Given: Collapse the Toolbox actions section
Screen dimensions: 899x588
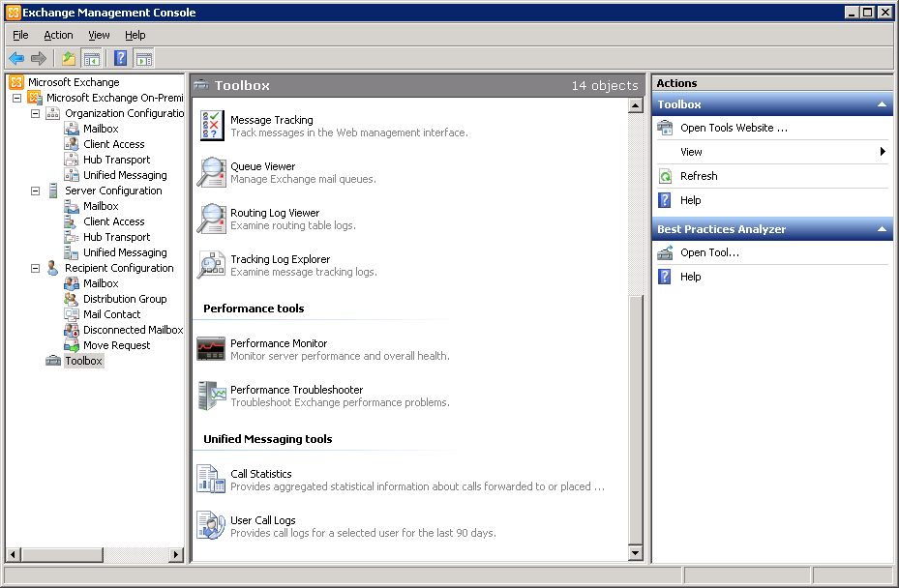Looking at the screenshot, I should [882, 104].
